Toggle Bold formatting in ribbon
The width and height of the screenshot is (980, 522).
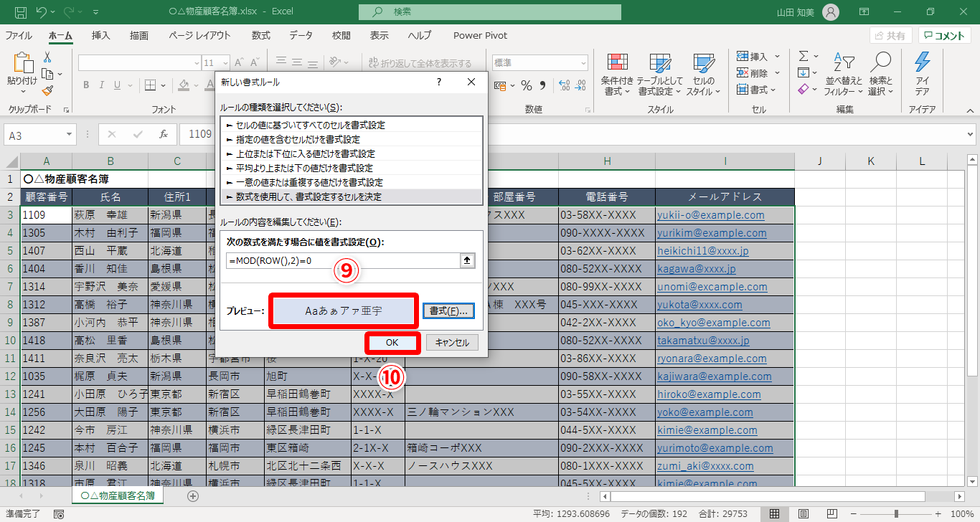[x=85, y=85]
